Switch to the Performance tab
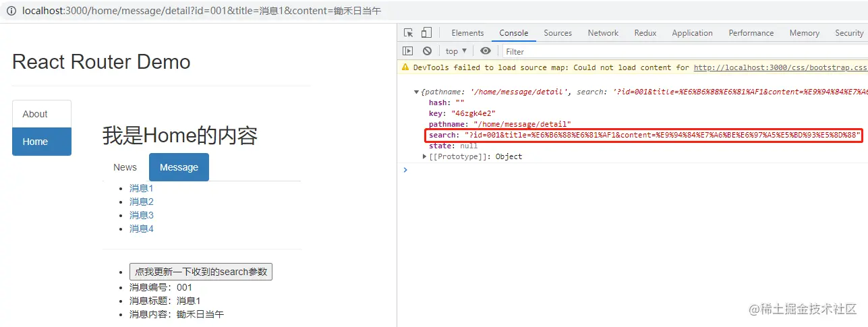Image resolution: width=868 pixels, height=327 pixels. (751, 33)
